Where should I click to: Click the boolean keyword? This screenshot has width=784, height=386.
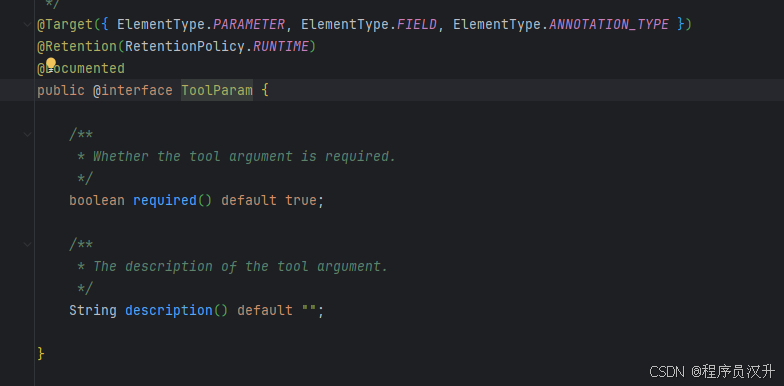(x=97, y=200)
